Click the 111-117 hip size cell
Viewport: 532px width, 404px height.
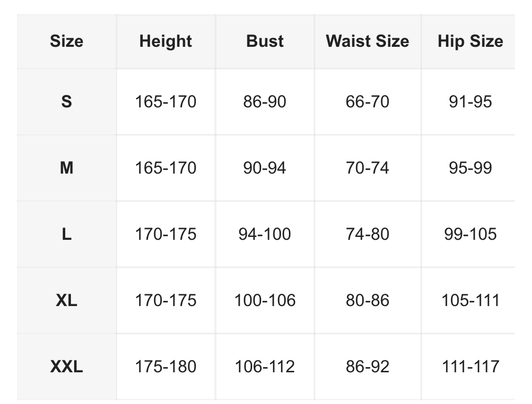(x=470, y=367)
